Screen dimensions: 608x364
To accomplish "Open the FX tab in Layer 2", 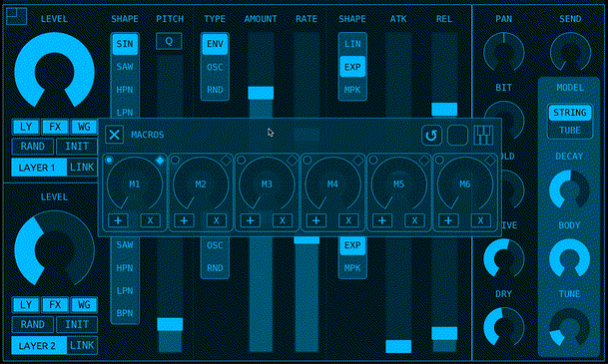I will [55, 305].
